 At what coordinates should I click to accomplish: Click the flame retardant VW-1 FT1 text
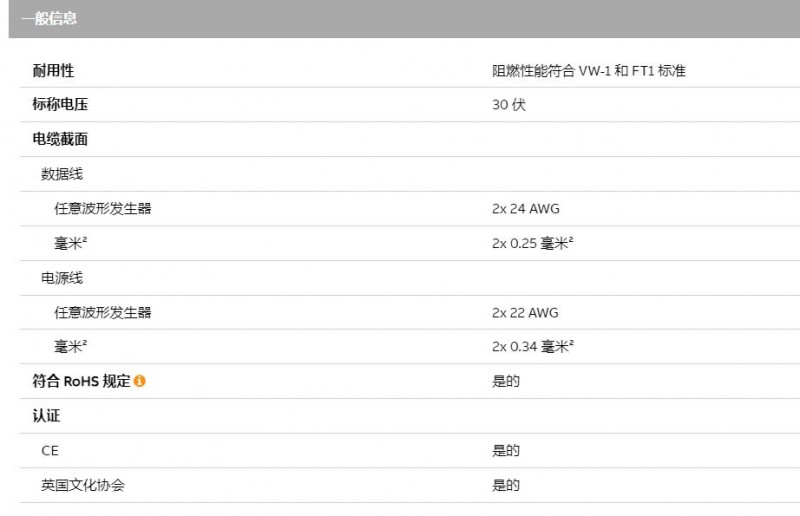[588, 71]
